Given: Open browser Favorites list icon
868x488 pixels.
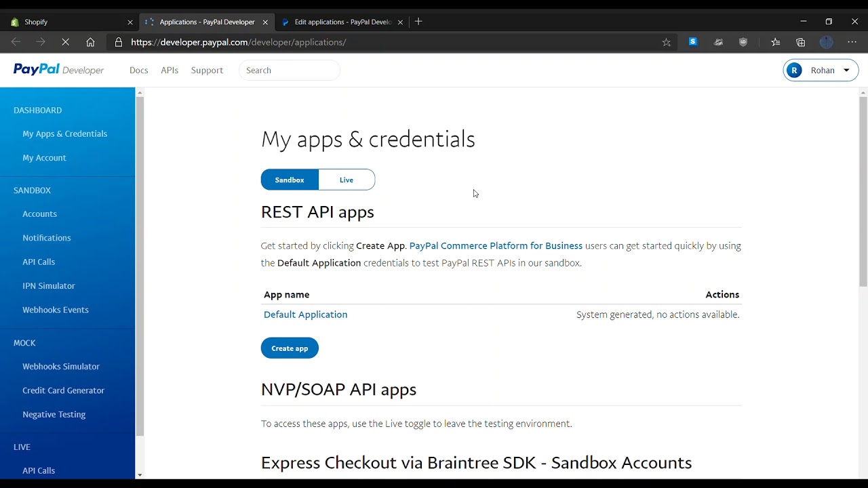Looking at the screenshot, I should tap(776, 42).
